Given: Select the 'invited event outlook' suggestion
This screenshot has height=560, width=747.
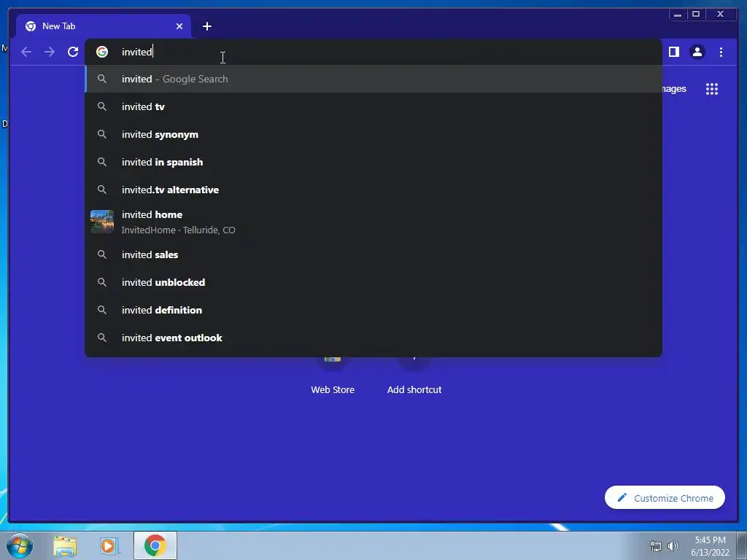Looking at the screenshot, I should pos(373,338).
